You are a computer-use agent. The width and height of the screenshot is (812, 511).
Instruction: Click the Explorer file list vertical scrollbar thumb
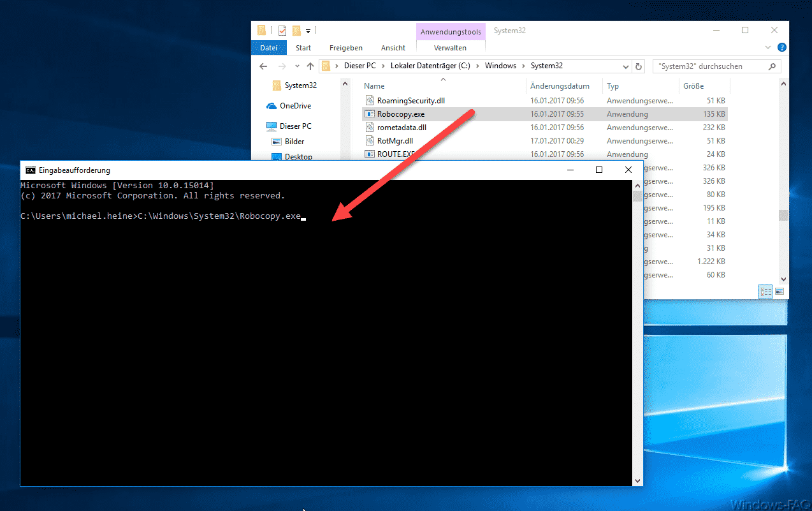tap(783, 216)
